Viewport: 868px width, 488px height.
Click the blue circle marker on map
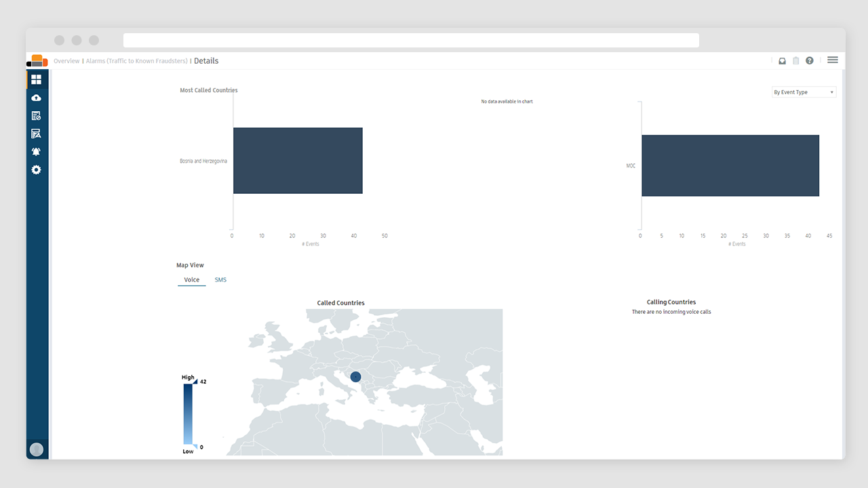coord(355,376)
